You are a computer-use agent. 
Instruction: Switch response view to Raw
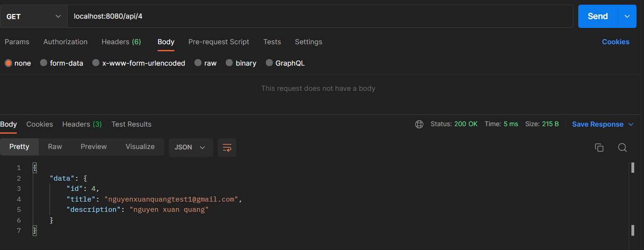coord(55,147)
